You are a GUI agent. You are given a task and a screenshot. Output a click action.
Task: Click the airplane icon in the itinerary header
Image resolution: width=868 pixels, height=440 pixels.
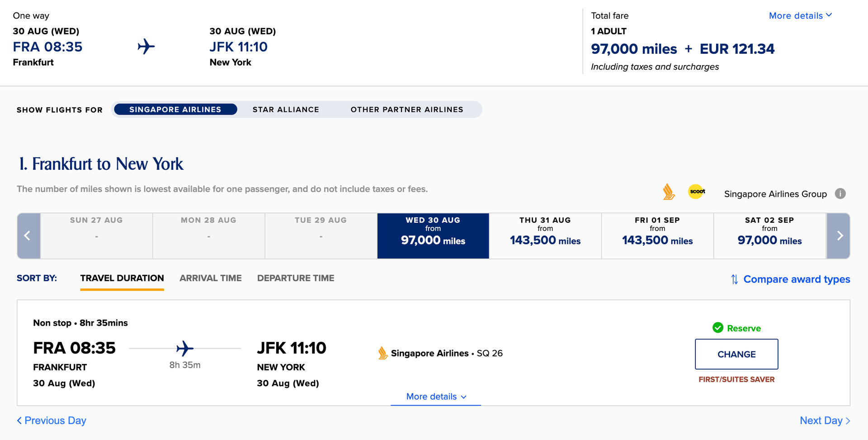pos(146,46)
